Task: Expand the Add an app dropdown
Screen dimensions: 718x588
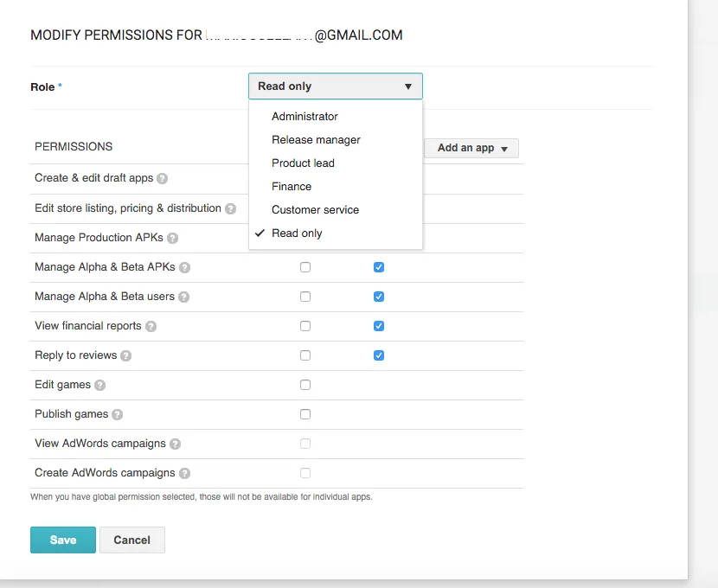Action: pyautogui.click(x=471, y=148)
